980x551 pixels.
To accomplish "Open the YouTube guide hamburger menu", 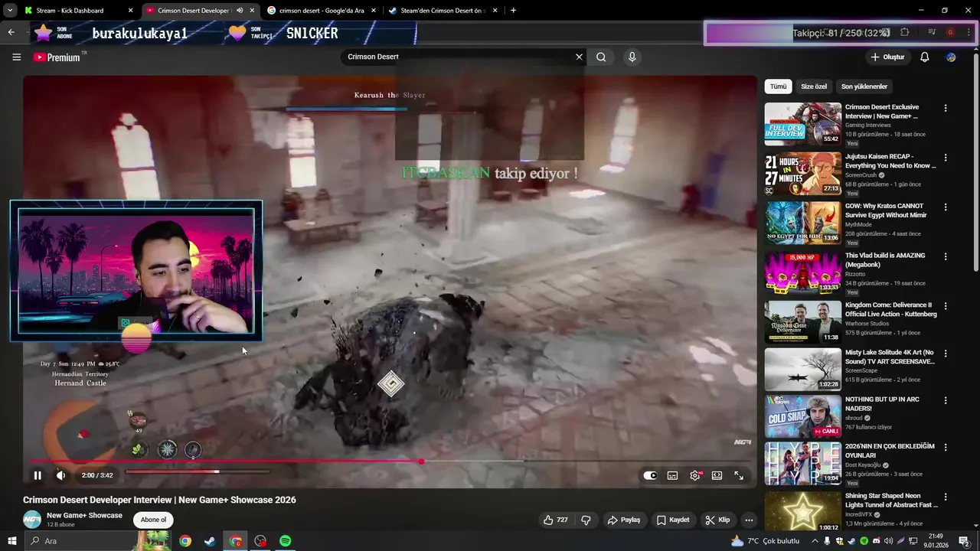I will [16, 57].
